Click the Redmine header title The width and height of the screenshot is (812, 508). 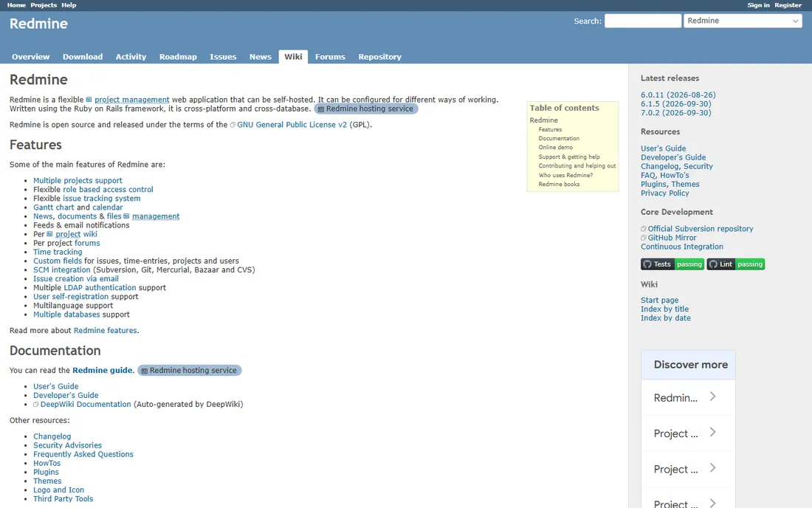[x=39, y=24]
